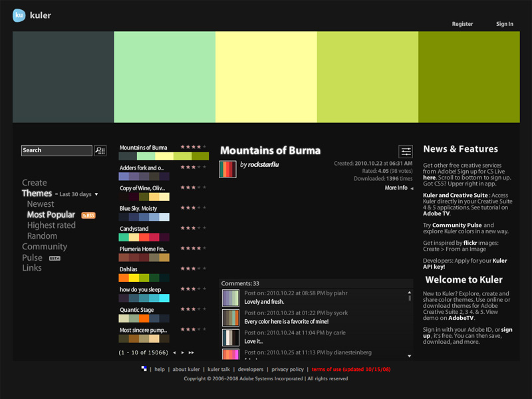The width and height of the screenshot is (532, 399).
Task: Open the Community section
Action: click(45, 247)
